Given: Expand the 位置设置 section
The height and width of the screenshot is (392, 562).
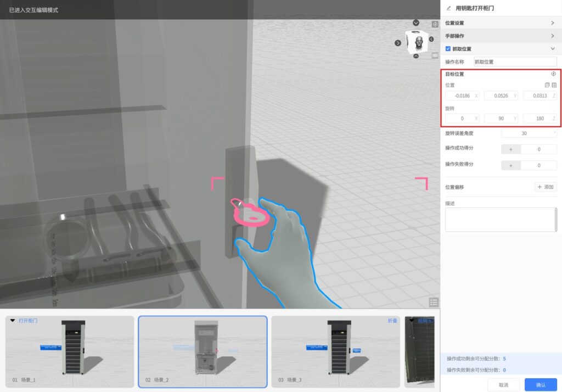Looking at the screenshot, I should coord(552,23).
